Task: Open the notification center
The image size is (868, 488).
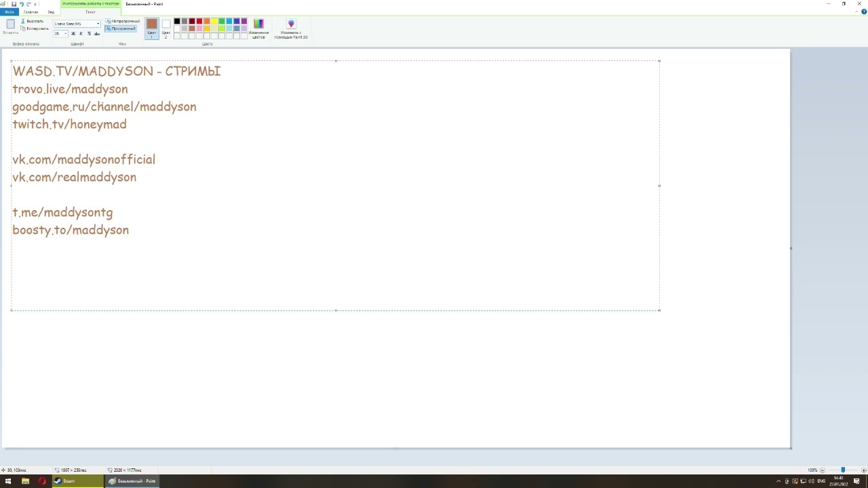Action: click(x=856, y=481)
